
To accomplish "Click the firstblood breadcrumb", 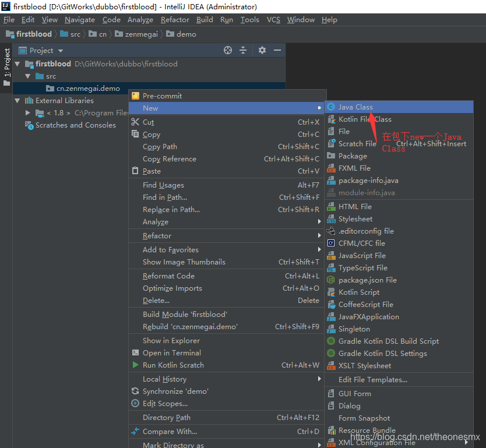I will coord(29,34).
